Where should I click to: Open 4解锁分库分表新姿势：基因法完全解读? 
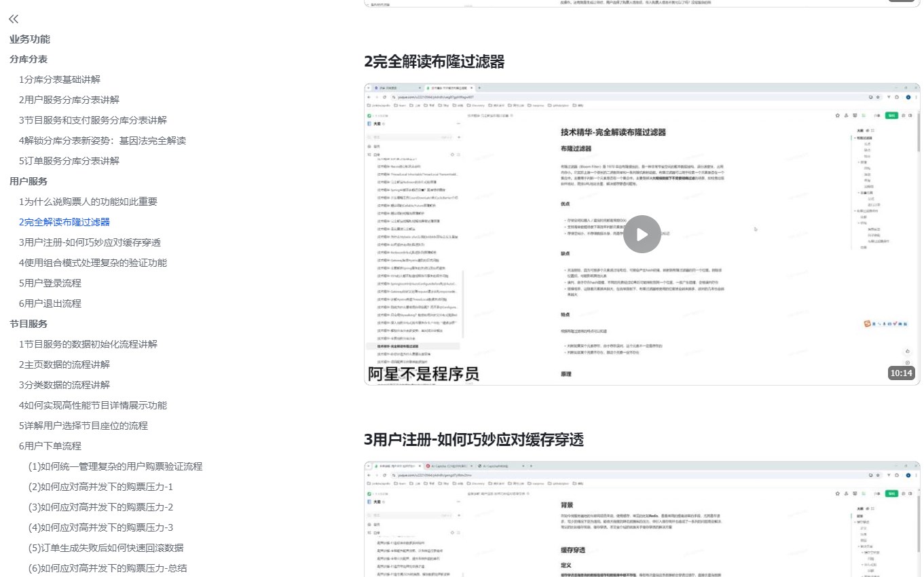103,141
